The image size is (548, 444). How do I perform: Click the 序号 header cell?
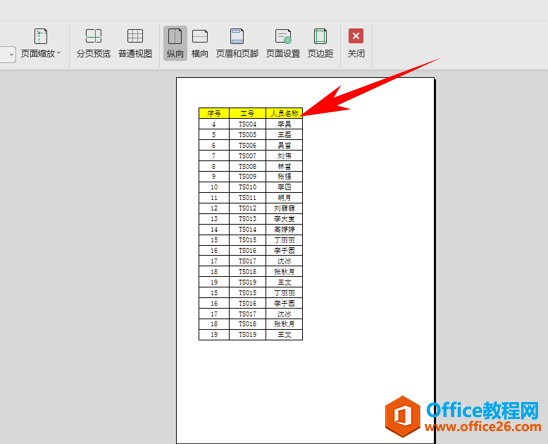[214, 113]
